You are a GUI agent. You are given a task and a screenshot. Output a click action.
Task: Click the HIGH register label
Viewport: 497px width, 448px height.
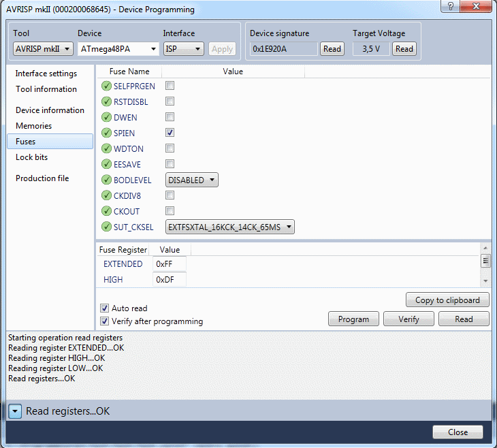(x=113, y=280)
